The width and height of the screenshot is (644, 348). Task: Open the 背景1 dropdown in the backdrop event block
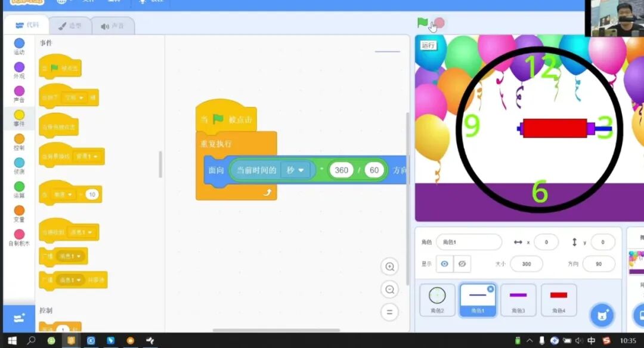(x=89, y=157)
